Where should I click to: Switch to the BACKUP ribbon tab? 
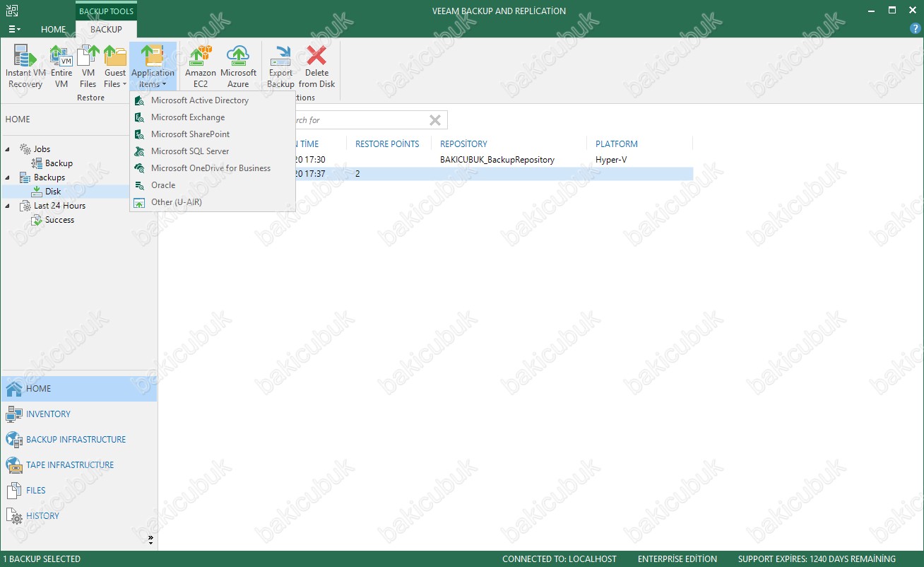(106, 30)
